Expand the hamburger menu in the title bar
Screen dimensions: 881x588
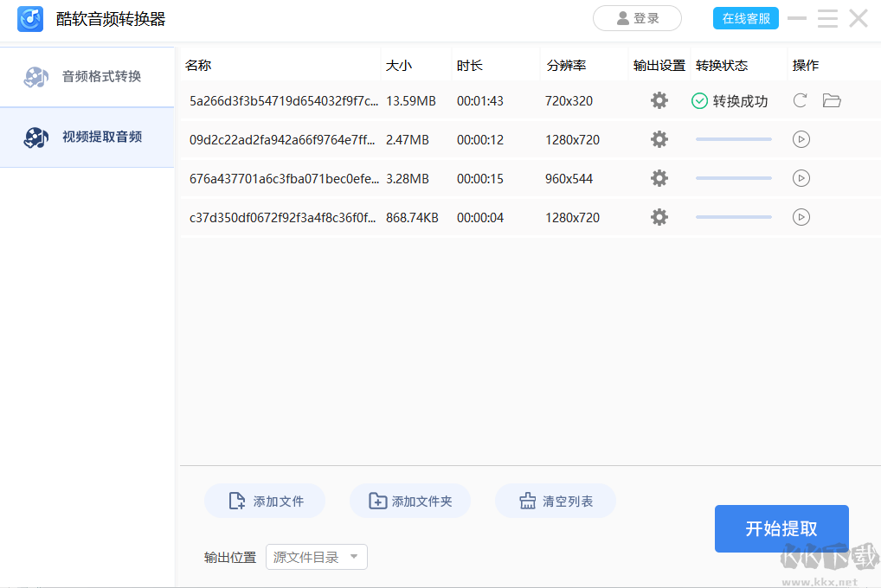pos(827,18)
